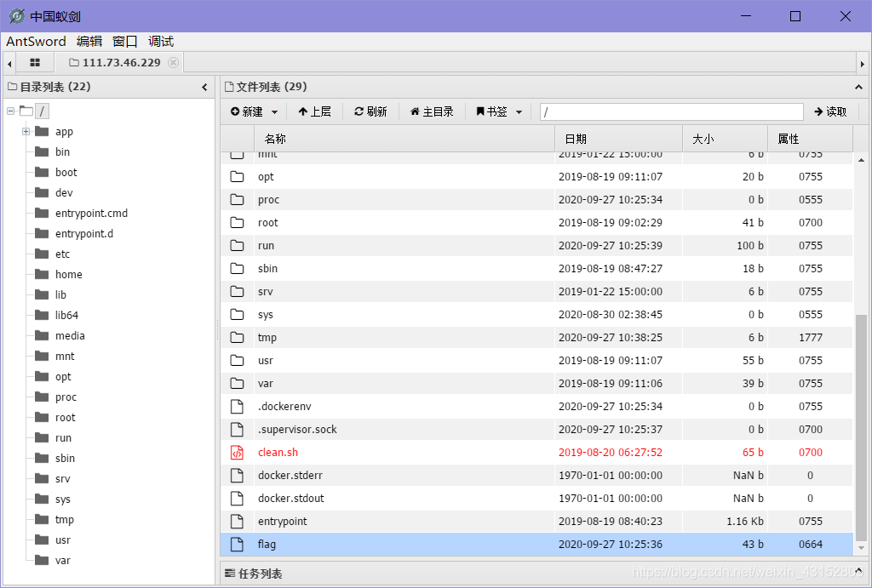Collapse the directory list panel
Image resolution: width=872 pixels, height=588 pixels.
pyautogui.click(x=204, y=88)
